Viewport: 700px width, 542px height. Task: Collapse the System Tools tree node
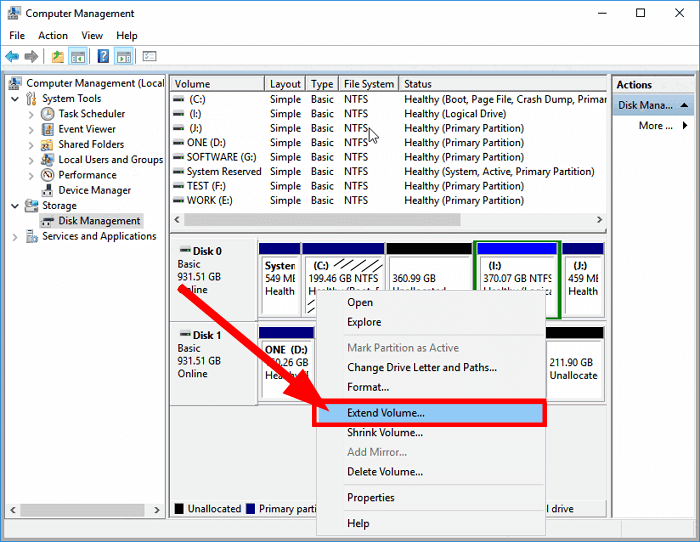[x=15, y=99]
